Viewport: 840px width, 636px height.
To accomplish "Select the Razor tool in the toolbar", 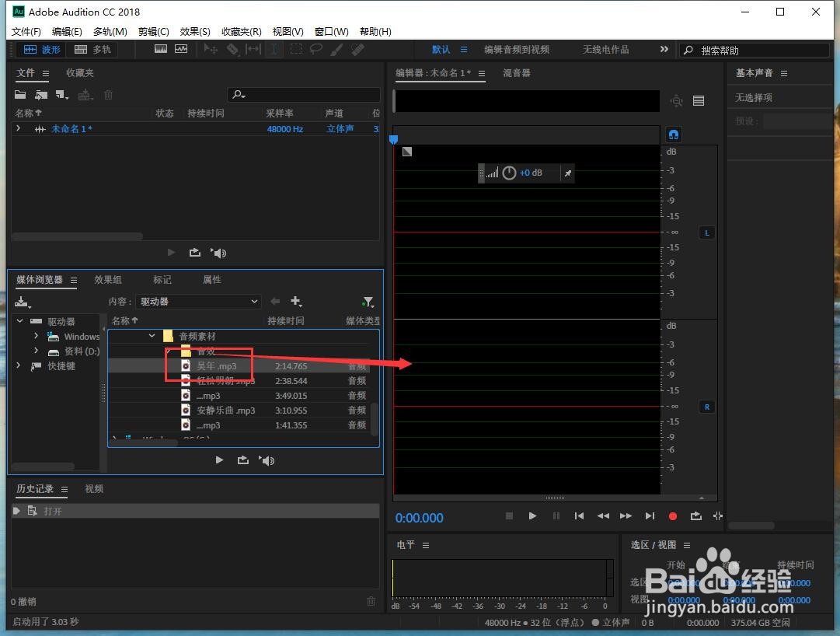I will click(232, 49).
